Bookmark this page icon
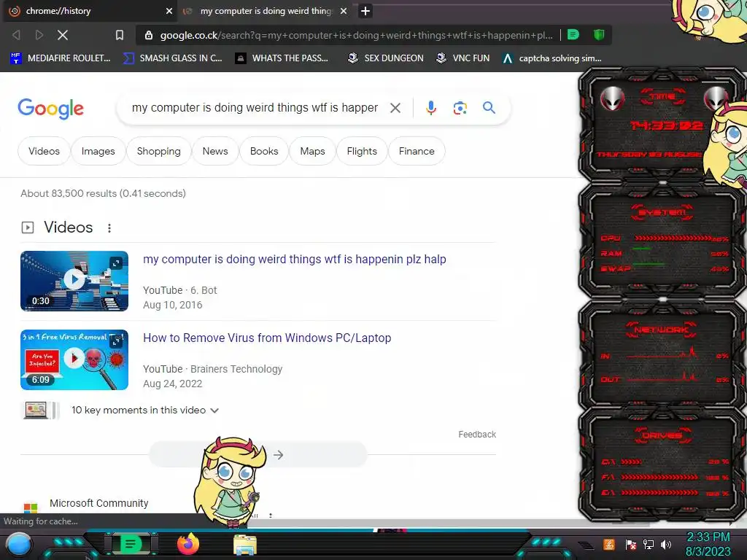The height and width of the screenshot is (560, 747). [x=120, y=35]
